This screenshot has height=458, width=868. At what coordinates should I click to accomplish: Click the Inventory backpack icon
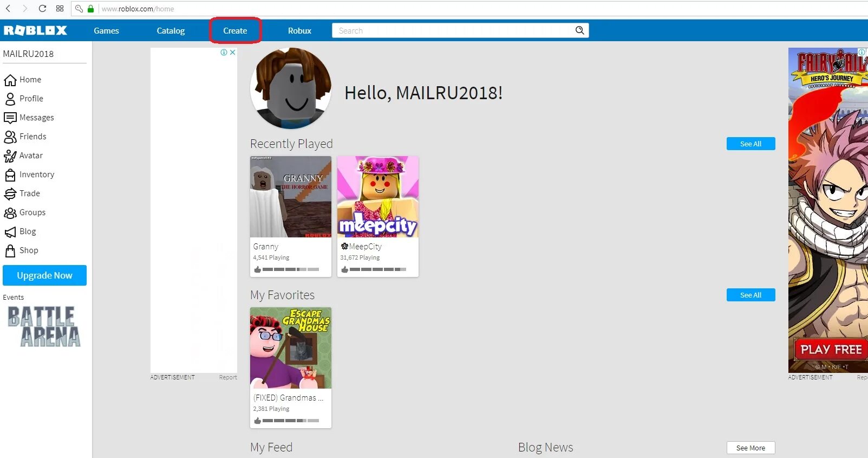point(10,175)
